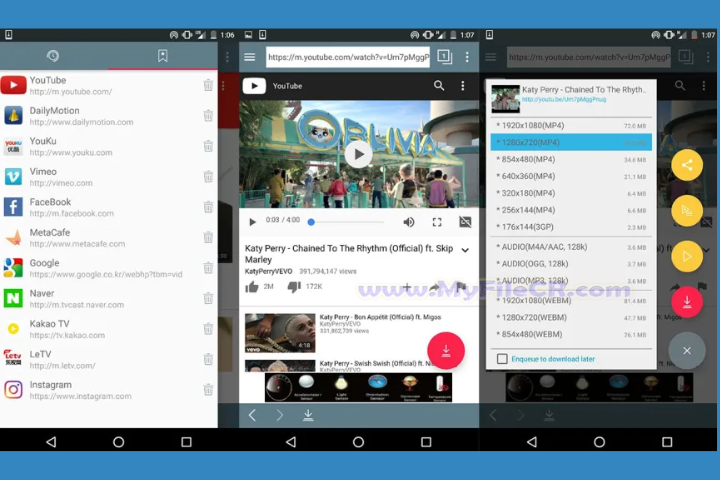Like the video with thumbs up
This screenshot has height=480, width=720.
[x=252, y=287]
